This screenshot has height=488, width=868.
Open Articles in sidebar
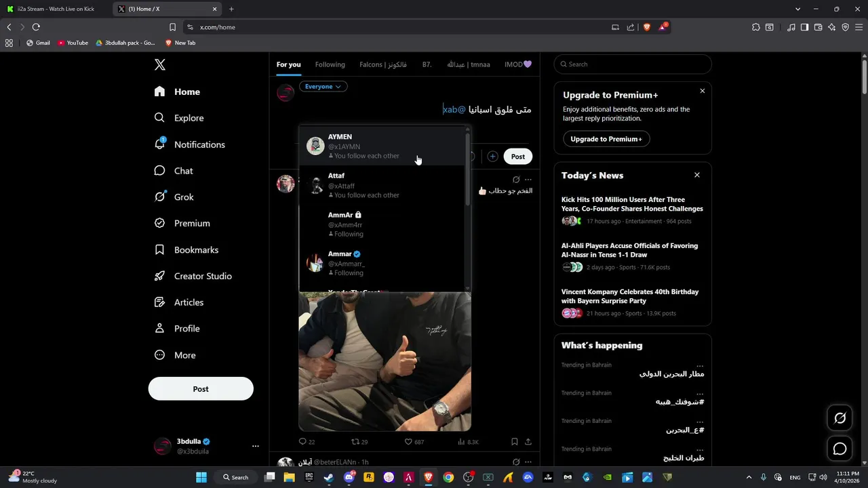click(179, 302)
